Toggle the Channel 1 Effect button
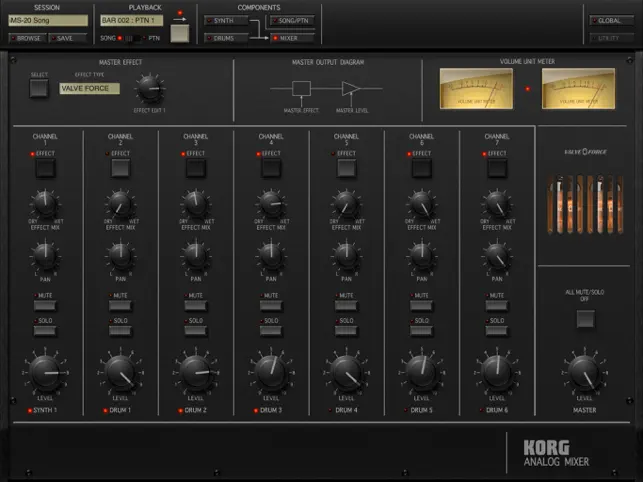The width and height of the screenshot is (643, 482). 45,168
